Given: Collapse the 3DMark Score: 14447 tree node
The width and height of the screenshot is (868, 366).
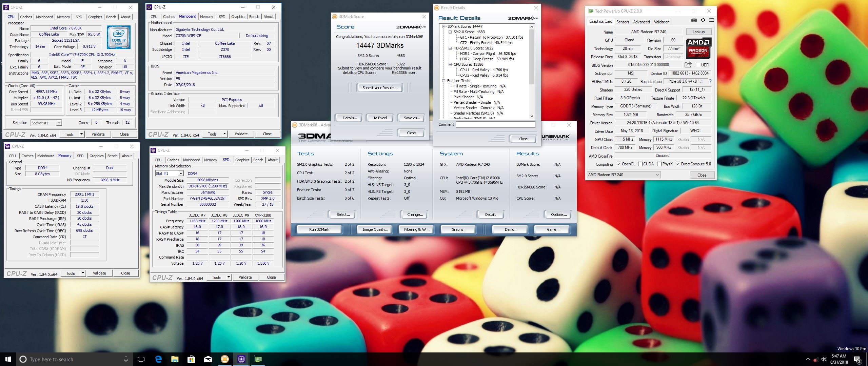Looking at the screenshot, I should [x=444, y=26].
